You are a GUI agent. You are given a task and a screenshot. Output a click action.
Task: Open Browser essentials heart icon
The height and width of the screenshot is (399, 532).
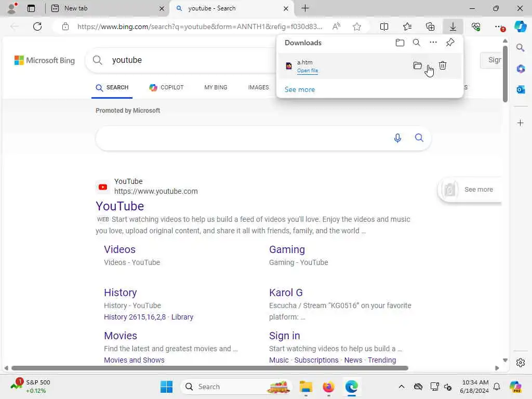pyautogui.click(x=476, y=26)
